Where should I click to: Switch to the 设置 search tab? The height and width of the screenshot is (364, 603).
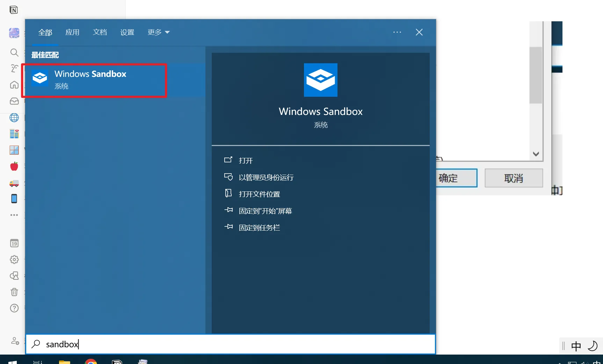[x=127, y=32]
